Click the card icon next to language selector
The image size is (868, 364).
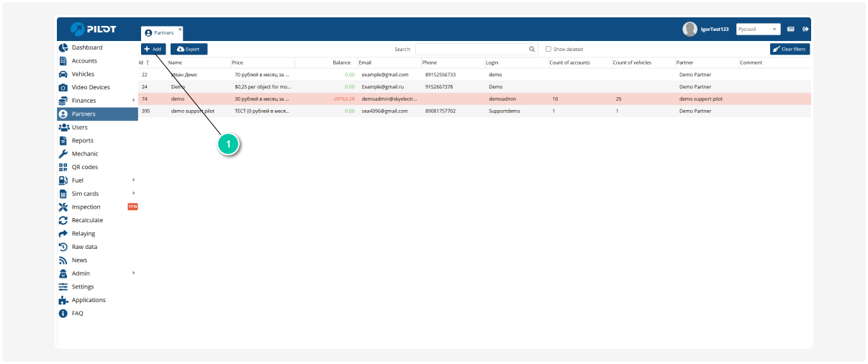(790, 29)
